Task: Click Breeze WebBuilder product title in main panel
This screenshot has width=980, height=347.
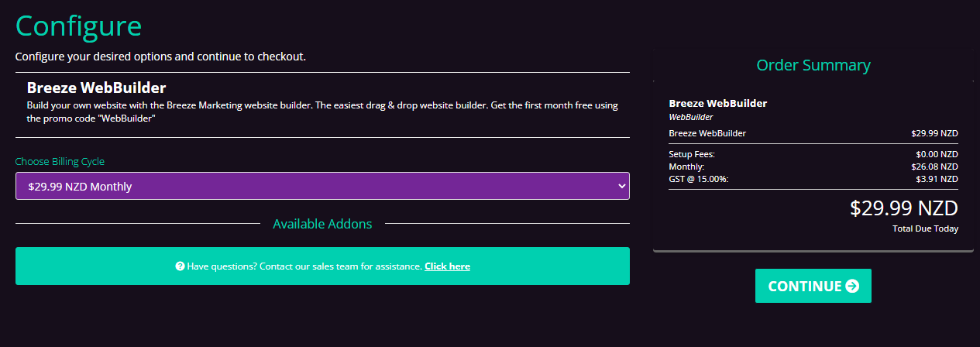Action: click(x=97, y=88)
